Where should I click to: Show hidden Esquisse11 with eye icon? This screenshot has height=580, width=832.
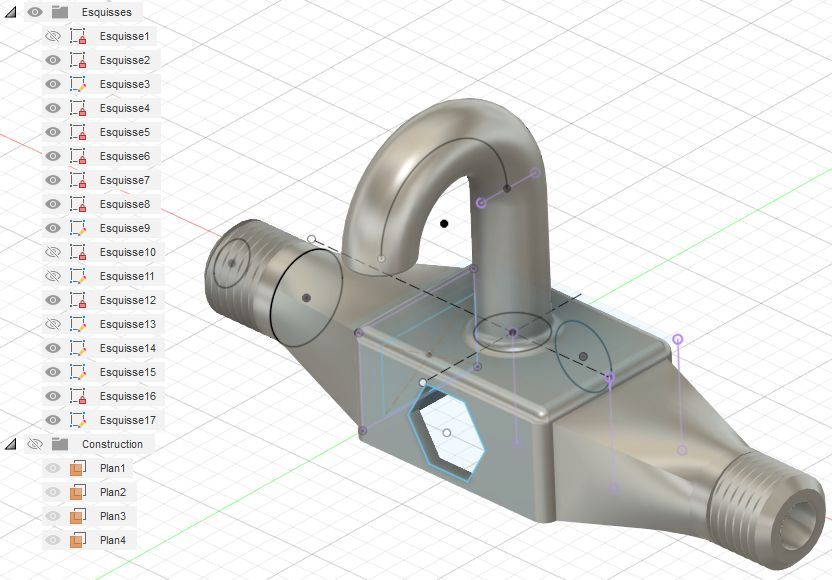pyautogui.click(x=53, y=276)
